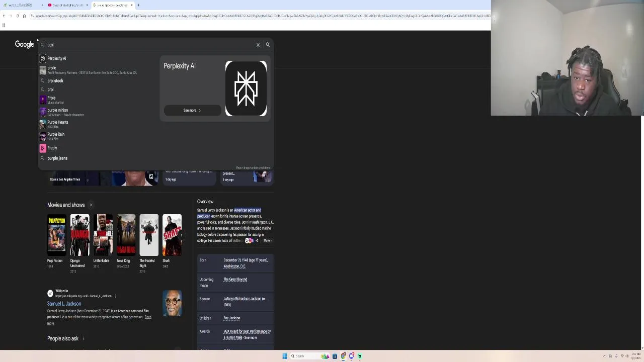The image size is (644, 362).
Task: Click the browser Back arrow
Action: click(4, 16)
